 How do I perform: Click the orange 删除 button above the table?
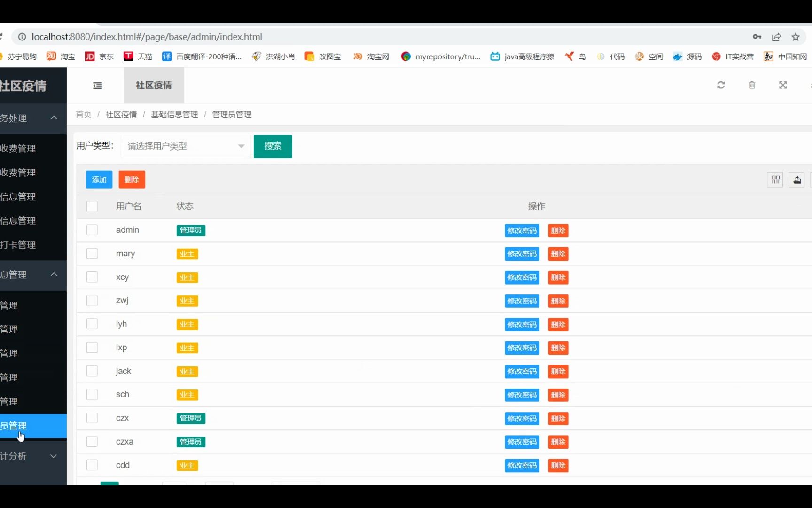tap(132, 180)
